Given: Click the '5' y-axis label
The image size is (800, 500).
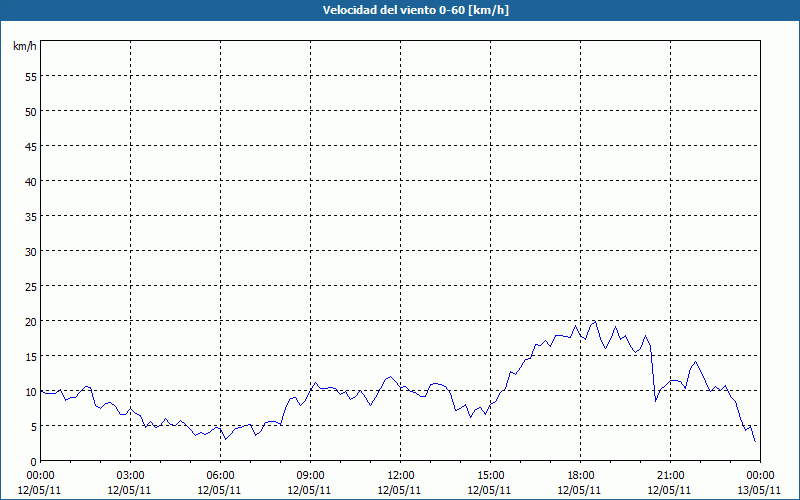Looking at the screenshot, I should click(x=34, y=427).
